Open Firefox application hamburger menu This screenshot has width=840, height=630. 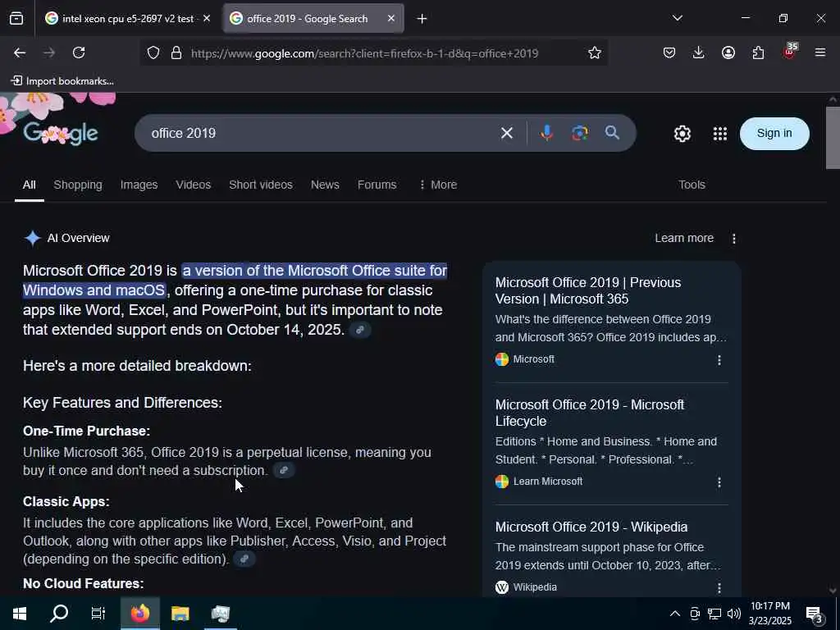[x=820, y=52]
